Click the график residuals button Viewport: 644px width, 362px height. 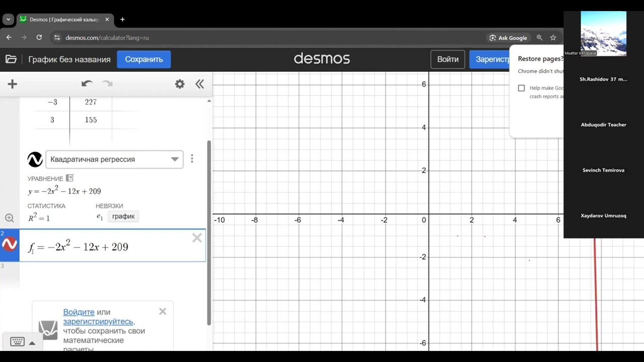[123, 217]
